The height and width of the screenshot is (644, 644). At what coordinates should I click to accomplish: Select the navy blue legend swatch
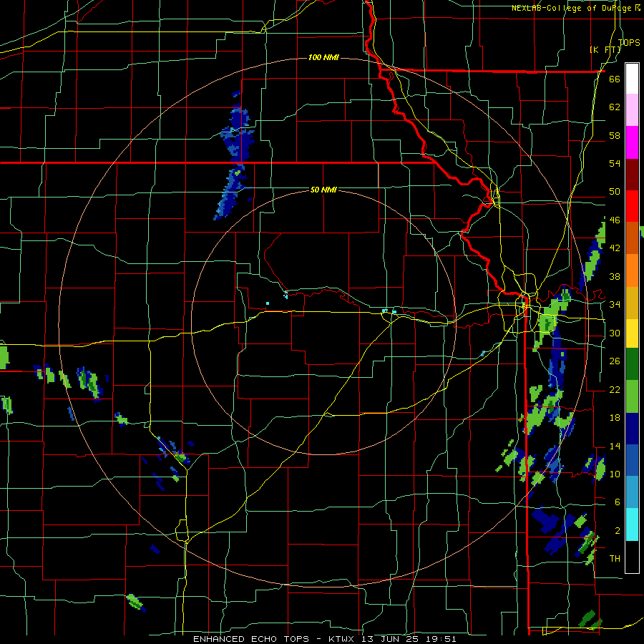(632, 429)
